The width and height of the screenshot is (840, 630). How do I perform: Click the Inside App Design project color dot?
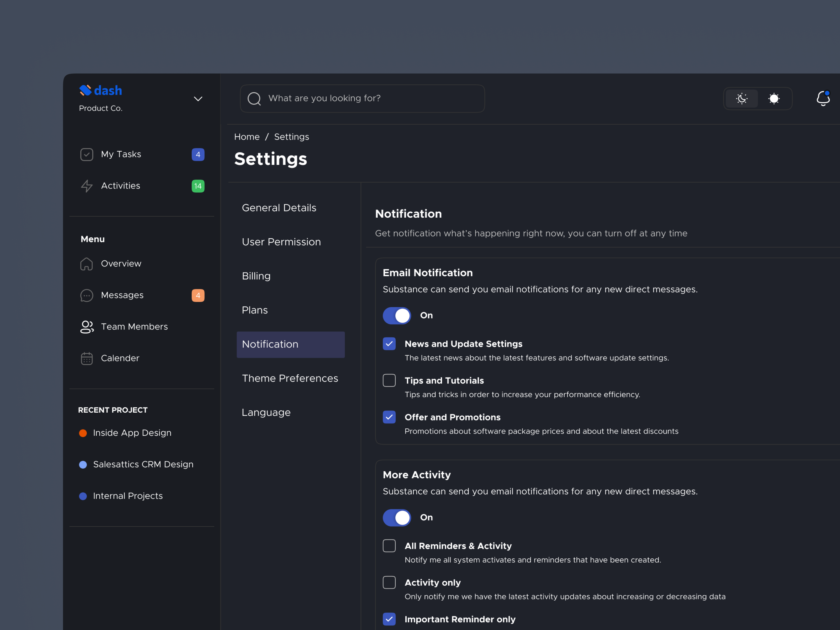[x=83, y=433]
